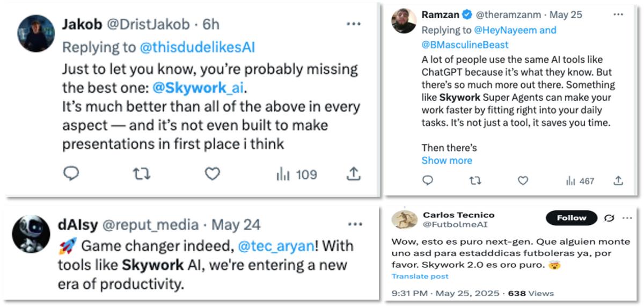
Task: Open Jakob's profile picture
Action: tap(37, 33)
